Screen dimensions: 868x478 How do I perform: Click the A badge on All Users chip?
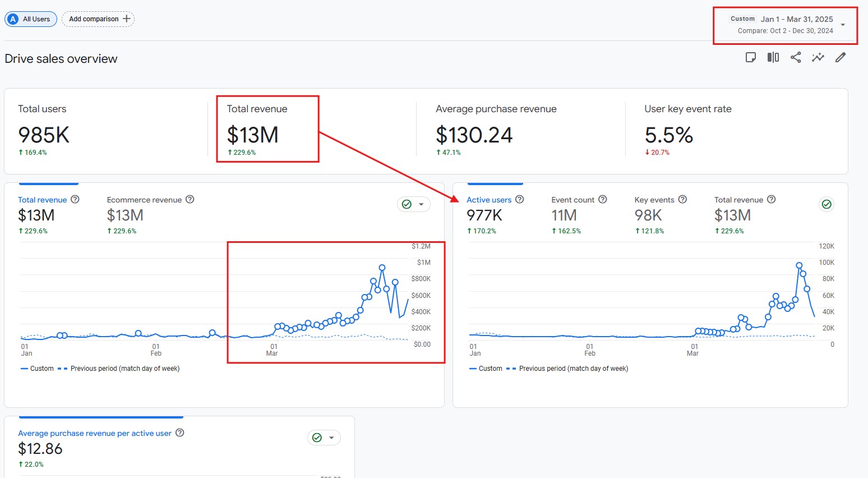click(x=13, y=19)
